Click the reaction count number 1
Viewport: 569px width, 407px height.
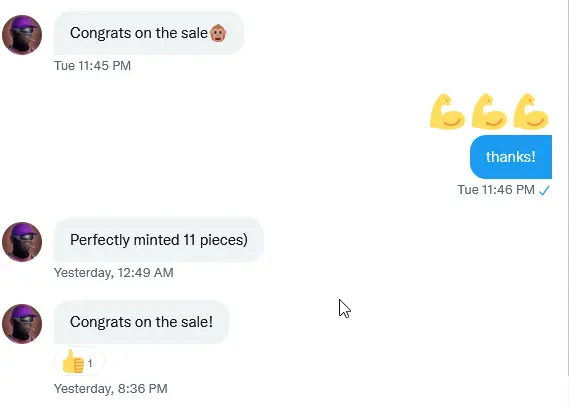[90, 363]
